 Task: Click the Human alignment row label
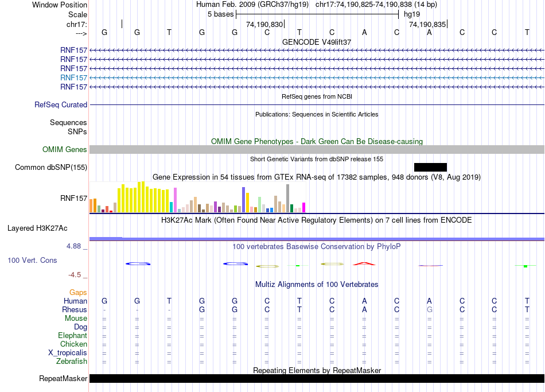(75, 301)
